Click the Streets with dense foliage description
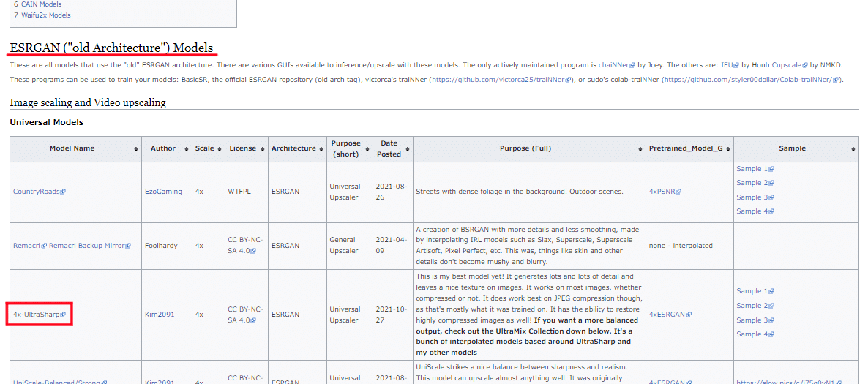Viewport: 868px width, 384px height. pyautogui.click(x=519, y=192)
